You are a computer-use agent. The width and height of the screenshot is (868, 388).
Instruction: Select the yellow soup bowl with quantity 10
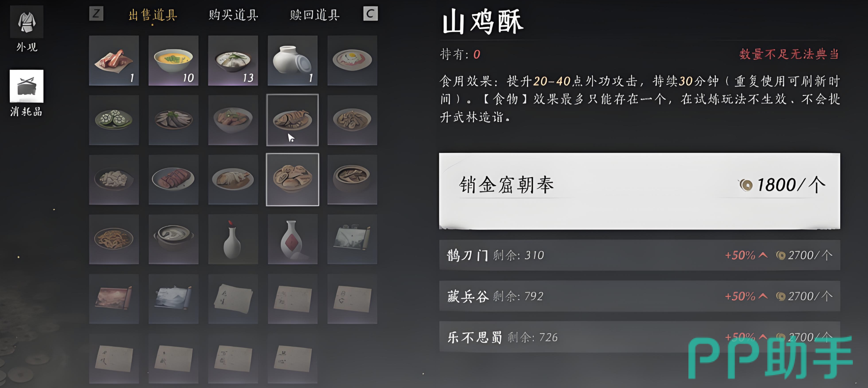[173, 60]
